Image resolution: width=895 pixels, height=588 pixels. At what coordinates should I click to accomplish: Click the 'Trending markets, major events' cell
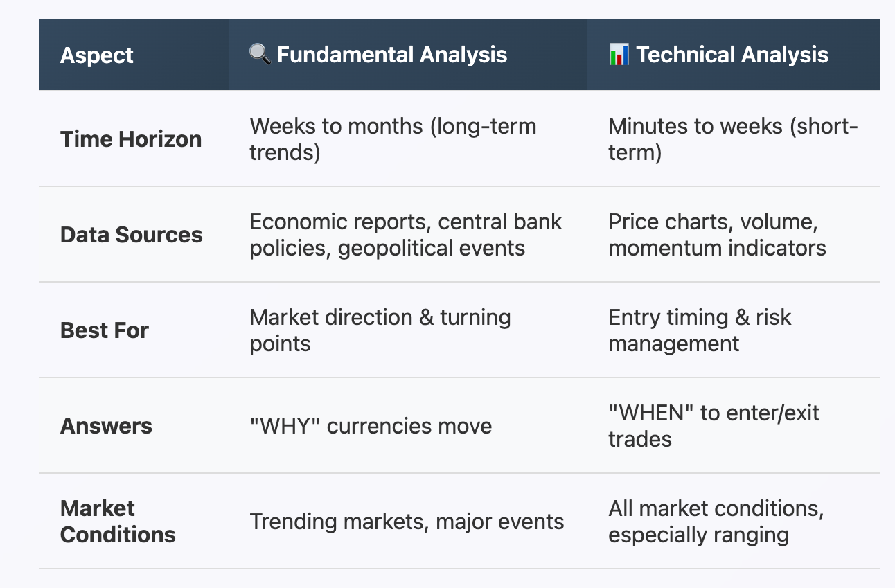(407, 522)
